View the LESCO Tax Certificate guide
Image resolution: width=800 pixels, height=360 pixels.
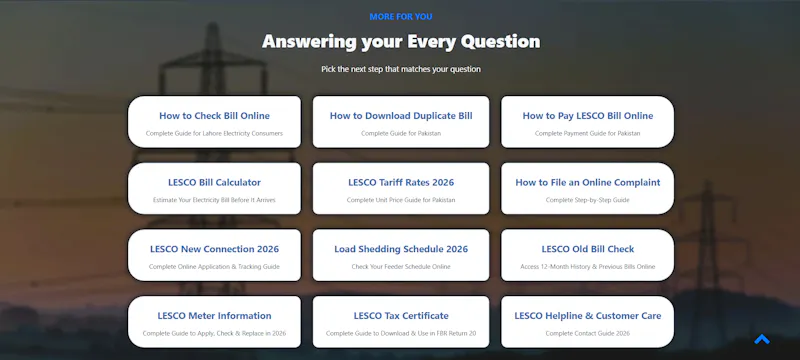[x=401, y=322]
